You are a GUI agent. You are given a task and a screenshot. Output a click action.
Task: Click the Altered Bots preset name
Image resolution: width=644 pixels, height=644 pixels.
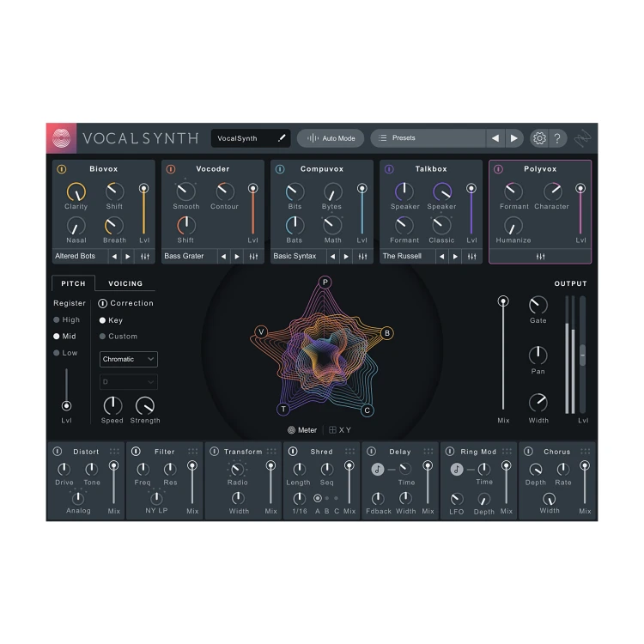pyautogui.click(x=76, y=256)
